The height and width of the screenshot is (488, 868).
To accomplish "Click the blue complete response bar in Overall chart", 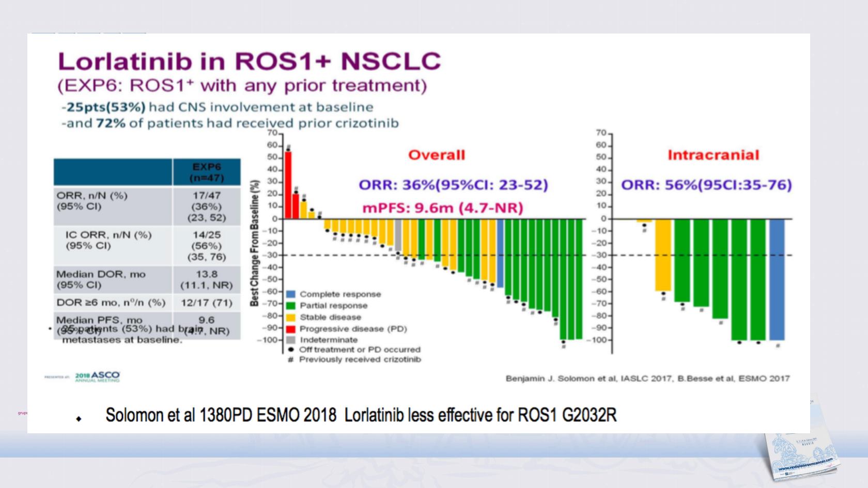I will (500, 254).
